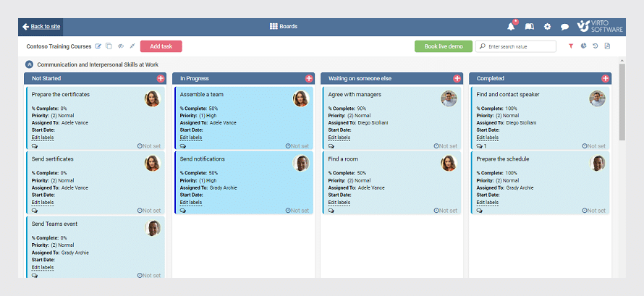Image resolution: width=644 pixels, height=296 pixels.
Task: Click Grady Archie avatar on Send Teams event
Action: (x=153, y=228)
